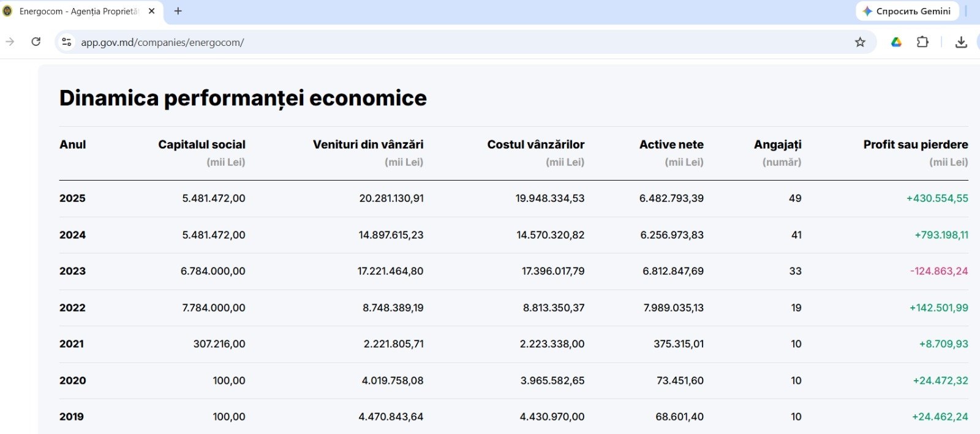Viewport: 980px width, 434px height.
Task: Click net assets value 7.989.035,13
Action: click(673, 308)
